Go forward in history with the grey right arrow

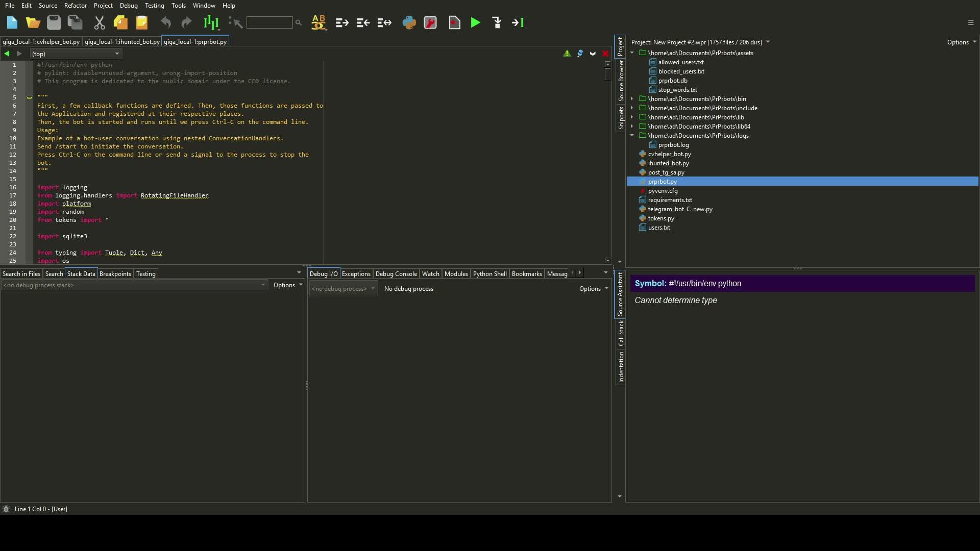[19, 54]
